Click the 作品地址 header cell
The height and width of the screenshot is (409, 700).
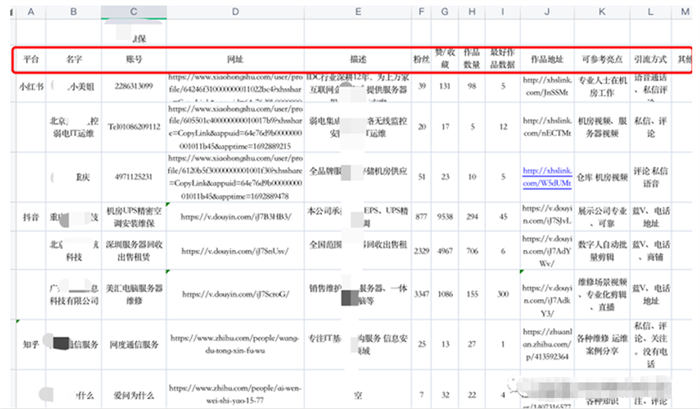[x=547, y=59]
